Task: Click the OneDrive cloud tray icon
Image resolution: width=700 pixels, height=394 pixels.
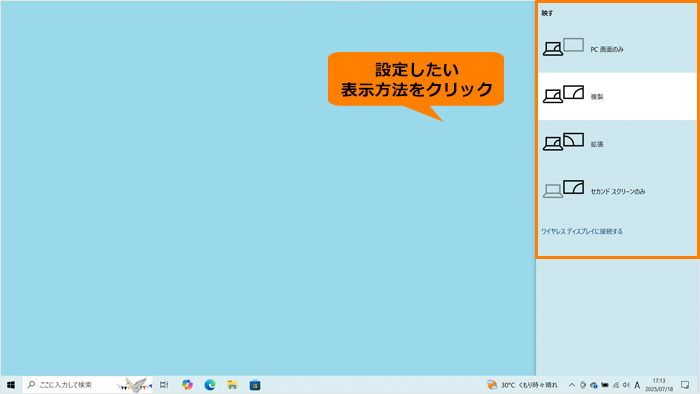Action: click(593, 385)
